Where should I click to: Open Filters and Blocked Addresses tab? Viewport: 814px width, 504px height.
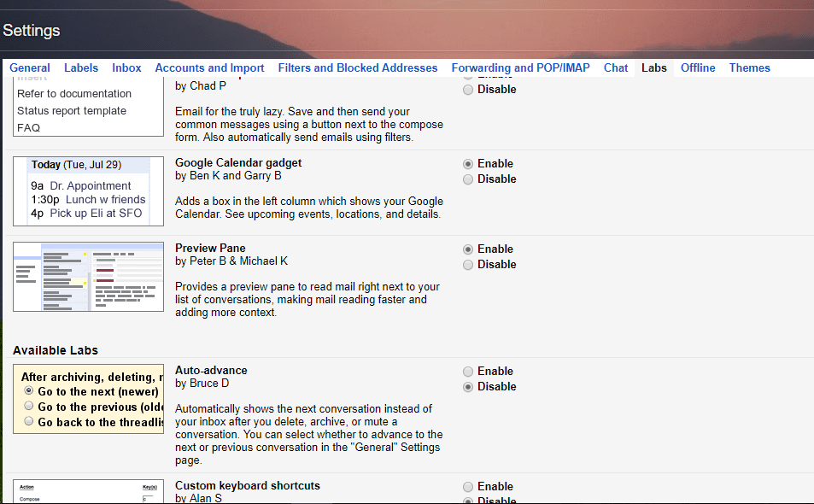[358, 68]
